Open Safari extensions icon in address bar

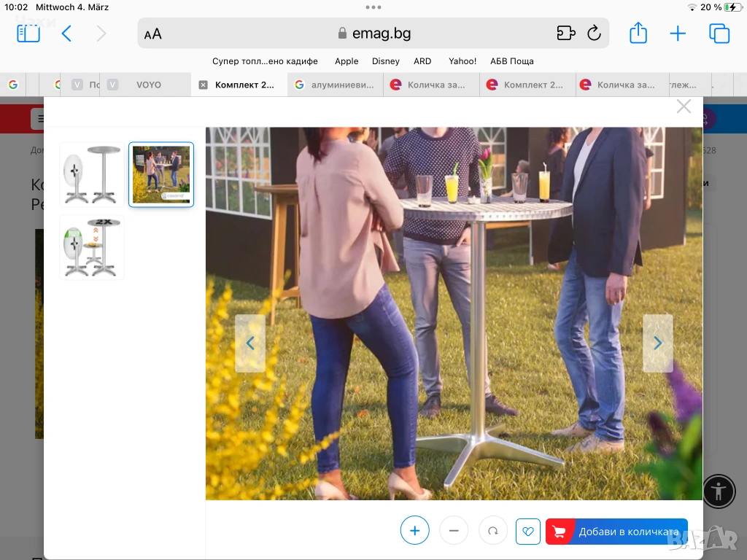566,34
